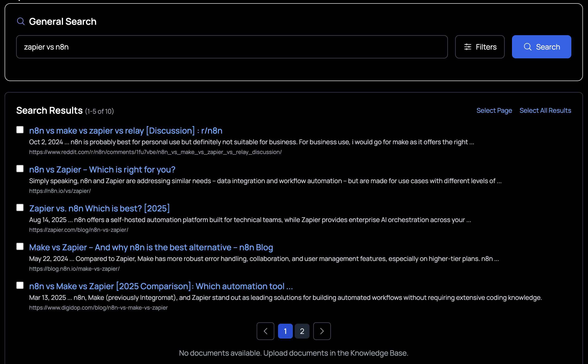Open n8n vs make vs zapier discussion link
The width and height of the screenshot is (588, 364).
pyautogui.click(x=126, y=131)
